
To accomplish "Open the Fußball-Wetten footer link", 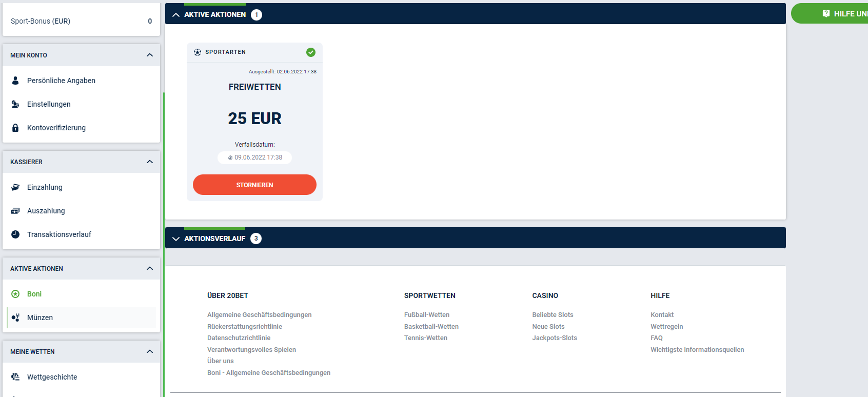I will 427,315.
